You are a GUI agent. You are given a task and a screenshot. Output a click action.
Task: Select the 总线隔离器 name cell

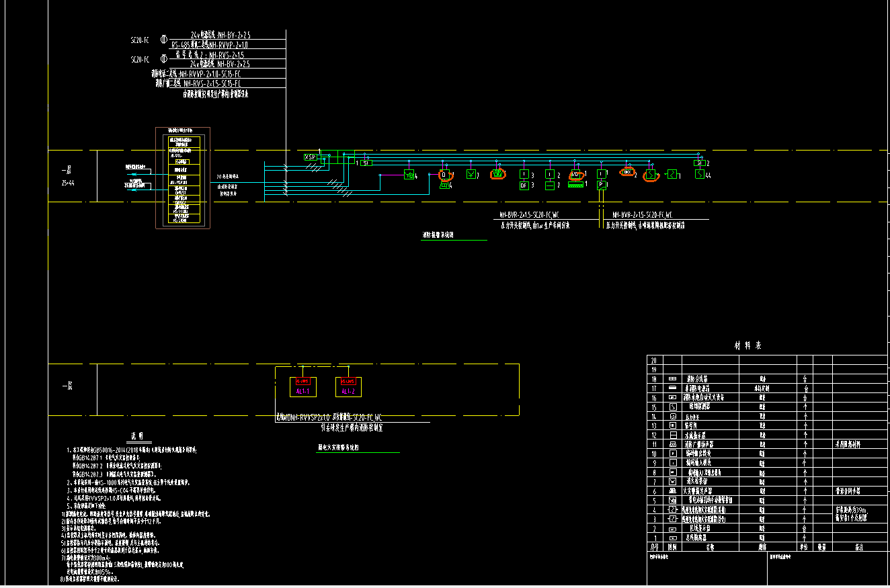pos(711,538)
